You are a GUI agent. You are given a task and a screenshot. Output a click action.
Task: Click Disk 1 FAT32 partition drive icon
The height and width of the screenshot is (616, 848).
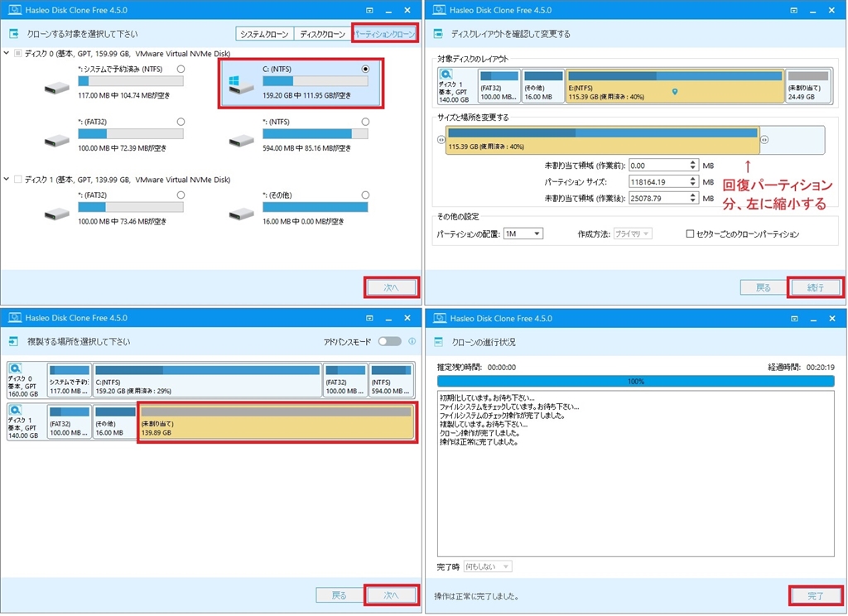(x=57, y=214)
